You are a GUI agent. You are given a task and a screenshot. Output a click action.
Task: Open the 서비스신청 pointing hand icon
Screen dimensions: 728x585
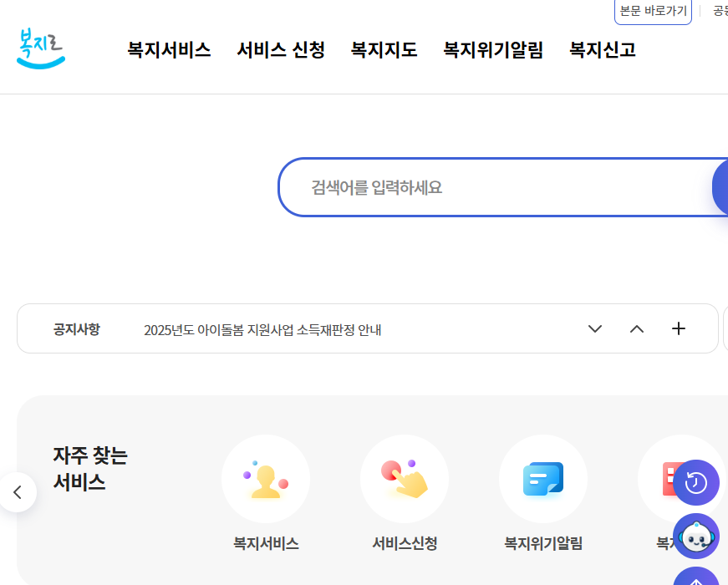click(x=405, y=479)
